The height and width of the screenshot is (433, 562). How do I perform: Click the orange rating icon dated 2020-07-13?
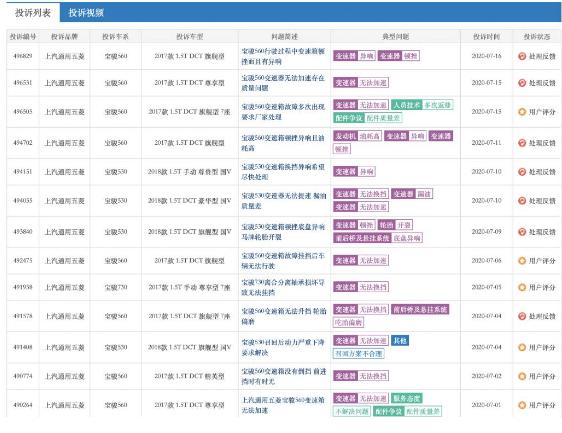coord(522,112)
